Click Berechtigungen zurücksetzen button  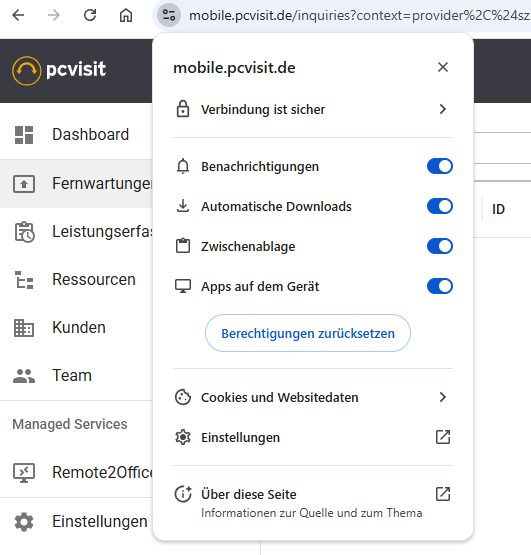tap(308, 333)
